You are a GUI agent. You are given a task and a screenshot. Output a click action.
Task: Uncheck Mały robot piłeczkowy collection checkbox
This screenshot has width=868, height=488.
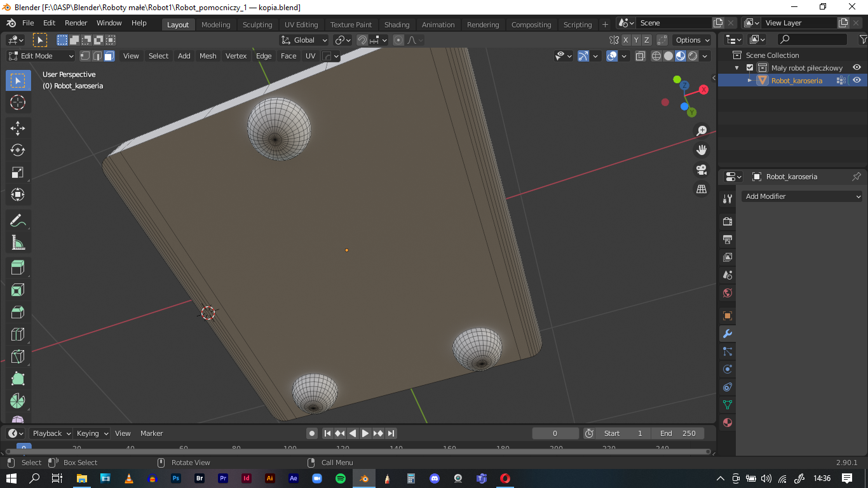pos(750,67)
